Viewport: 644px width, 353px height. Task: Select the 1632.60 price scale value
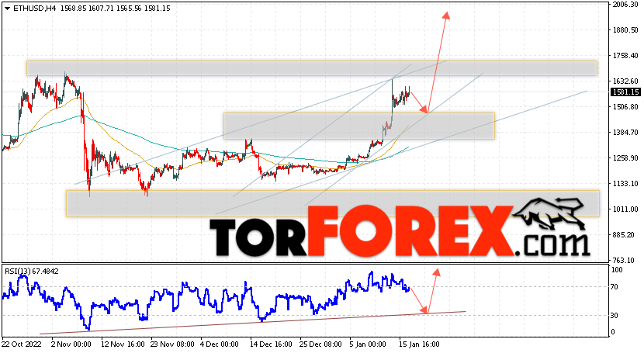coord(625,81)
